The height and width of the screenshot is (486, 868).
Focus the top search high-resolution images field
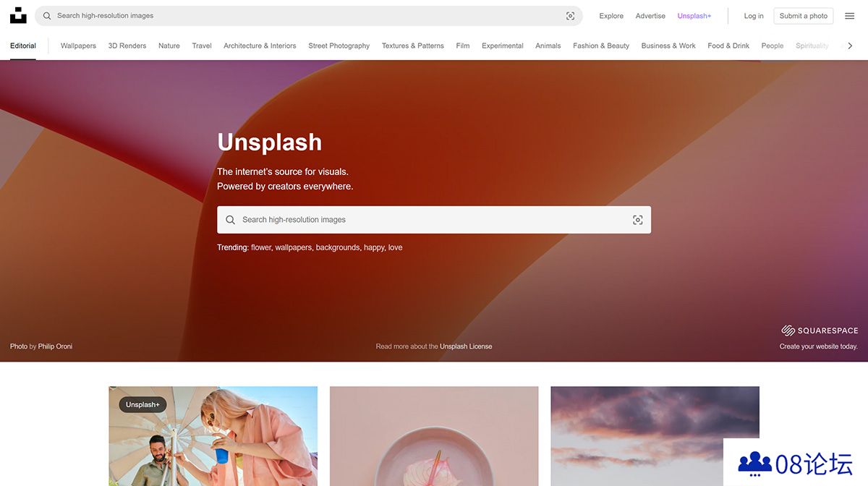click(x=309, y=16)
